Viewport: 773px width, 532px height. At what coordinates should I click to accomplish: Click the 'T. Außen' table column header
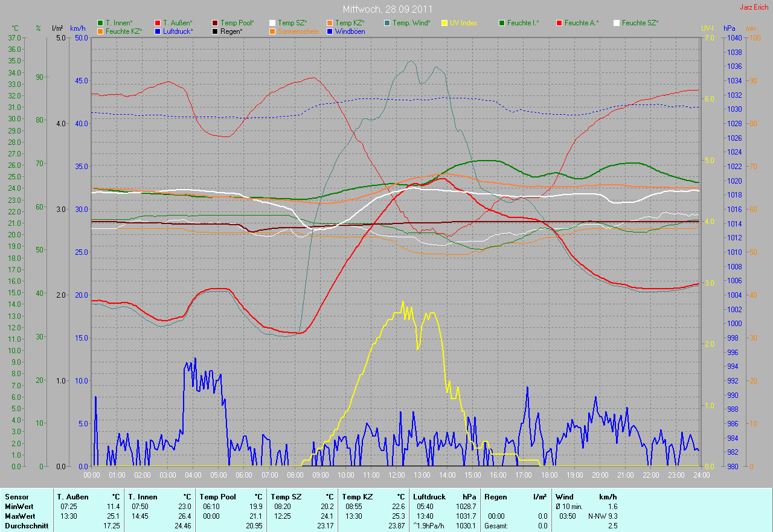click(x=72, y=497)
